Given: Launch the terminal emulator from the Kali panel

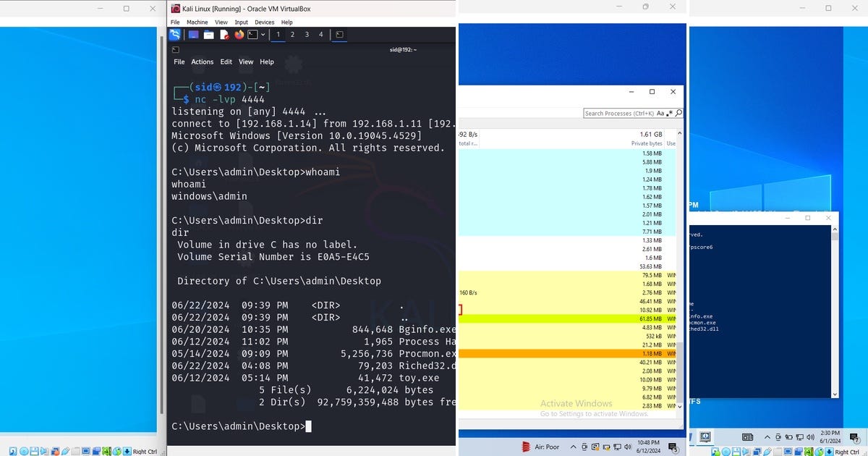Looking at the screenshot, I should click(x=253, y=35).
